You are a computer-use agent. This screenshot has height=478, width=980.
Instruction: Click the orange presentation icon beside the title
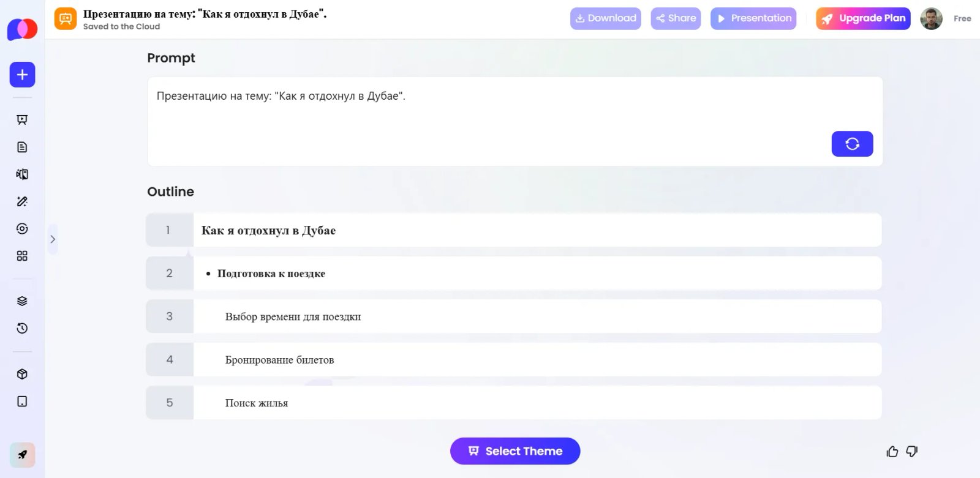pyautogui.click(x=66, y=19)
